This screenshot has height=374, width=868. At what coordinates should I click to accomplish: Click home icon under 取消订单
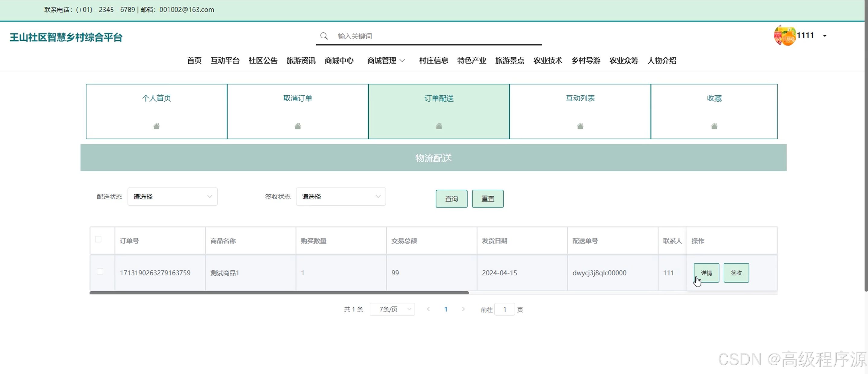[x=298, y=126]
